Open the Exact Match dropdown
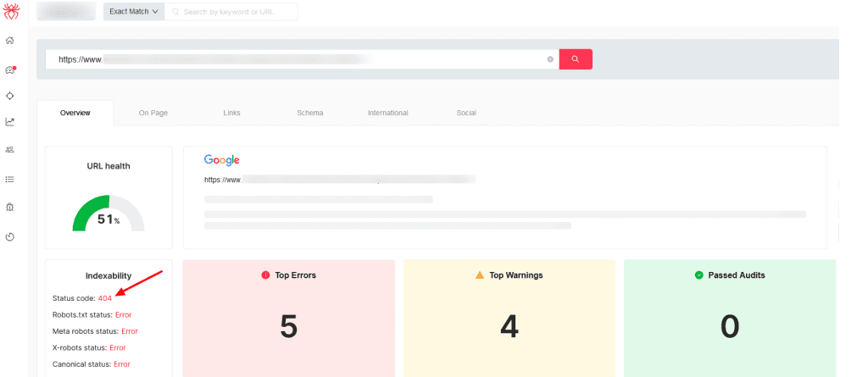Screen dimensions: 868x377 (x=134, y=12)
